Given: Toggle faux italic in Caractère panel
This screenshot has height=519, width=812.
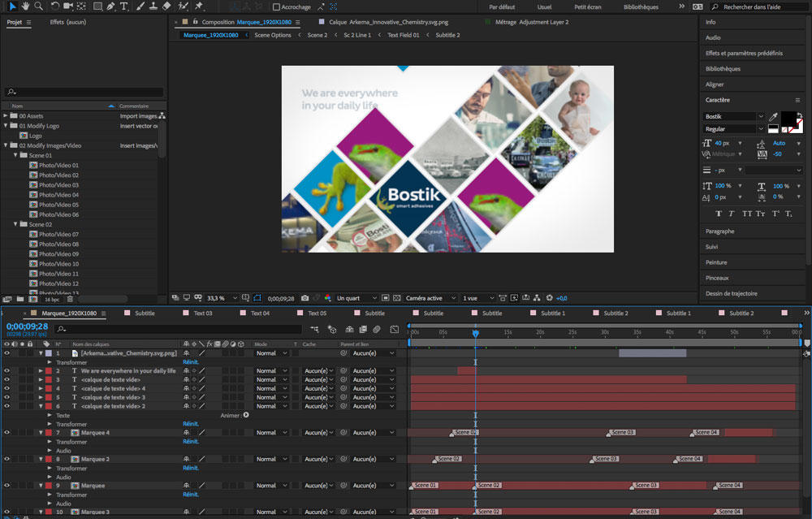Looking at the screenshot, I should 732,214.
